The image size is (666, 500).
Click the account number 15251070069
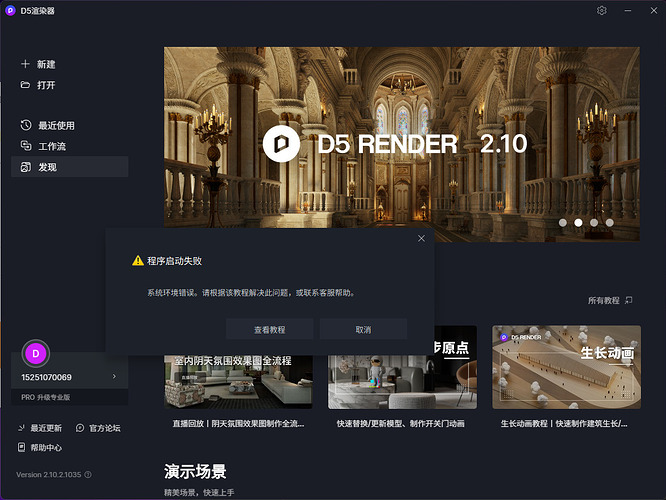click(46, 377)
